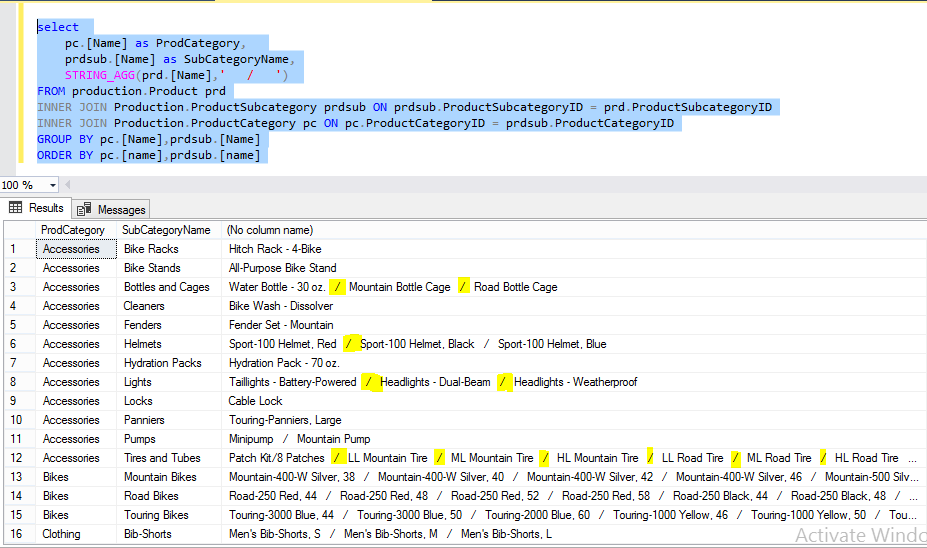Click the All-Purpose Bike Stand cell
927x548 pixels.
coord(573,268)
